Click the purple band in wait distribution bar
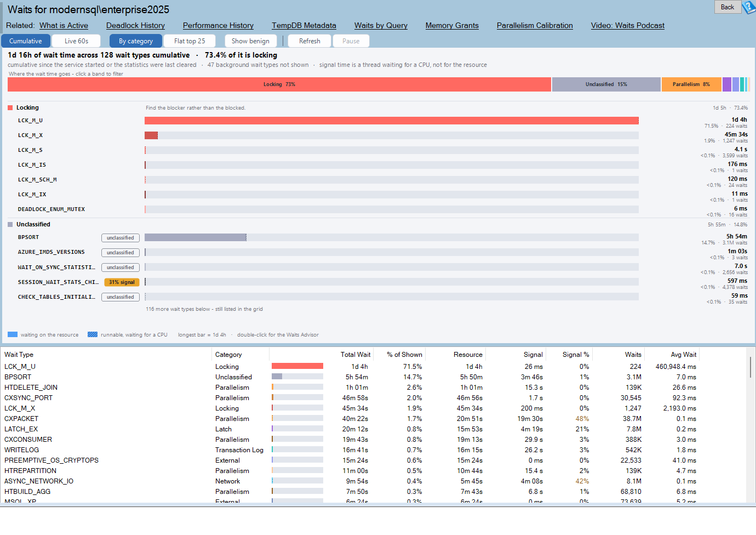The width and height of the screenshot is (756, 535). point(726,84)
